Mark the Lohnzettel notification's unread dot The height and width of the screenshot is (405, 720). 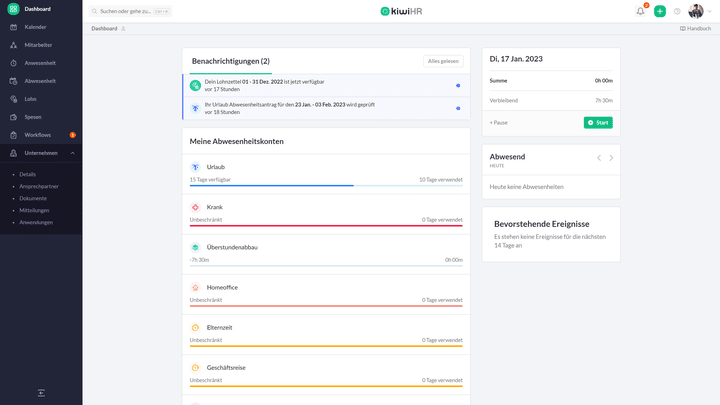(x=458, y=85)
